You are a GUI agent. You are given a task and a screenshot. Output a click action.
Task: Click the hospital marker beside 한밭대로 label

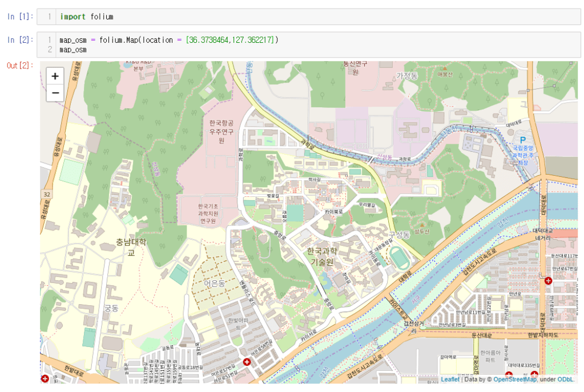click(45, 378)
